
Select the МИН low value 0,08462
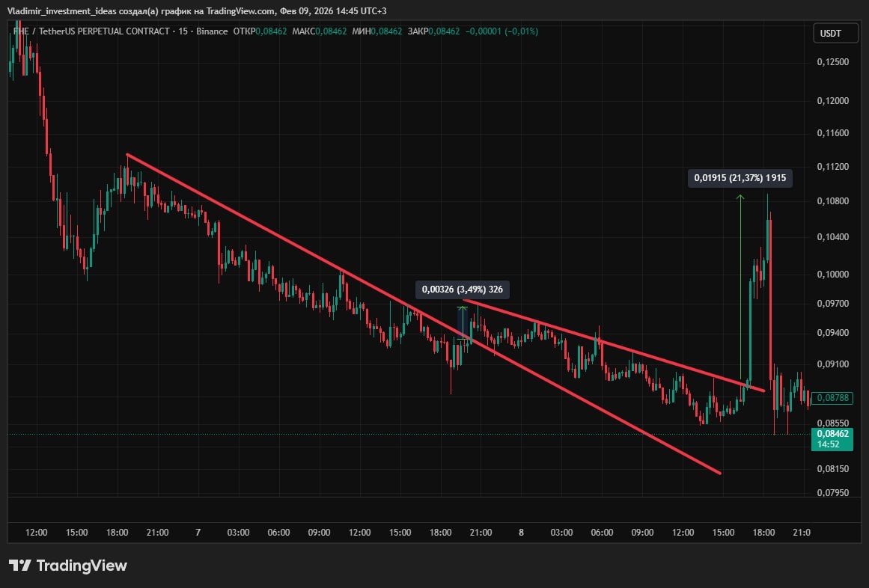pos(386,31)
